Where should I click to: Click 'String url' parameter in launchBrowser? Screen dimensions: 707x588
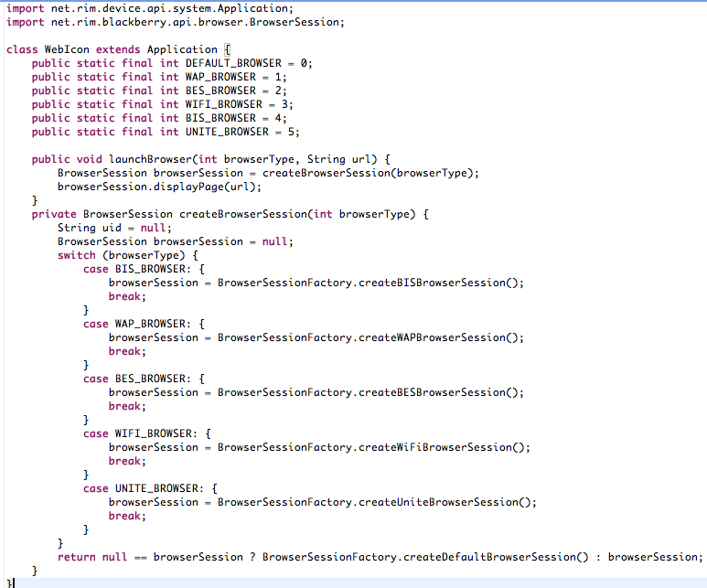[x=338, y=159]
